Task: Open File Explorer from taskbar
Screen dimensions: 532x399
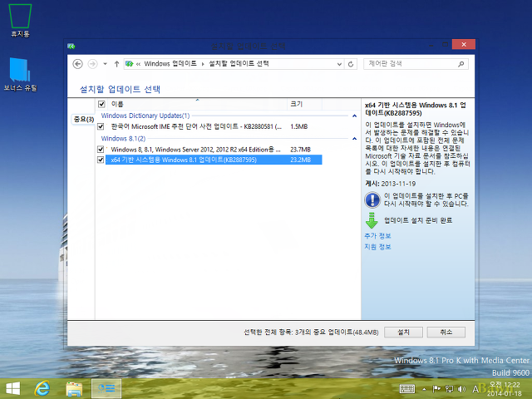Action: tap(74, 388)
